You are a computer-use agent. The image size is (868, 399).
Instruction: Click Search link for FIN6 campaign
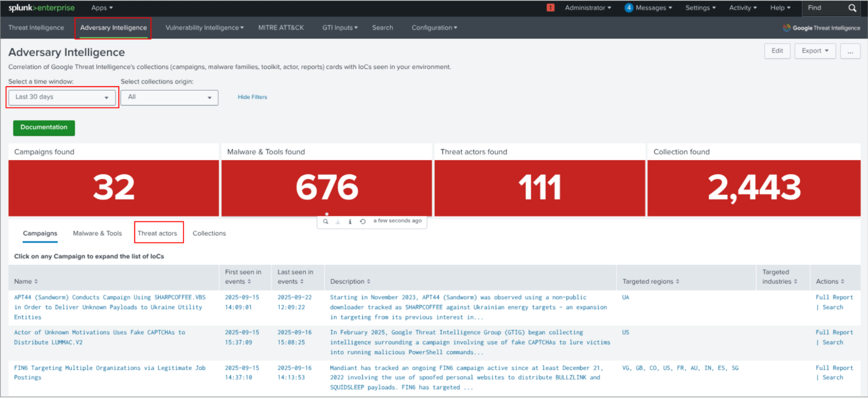tap(833, 378)
